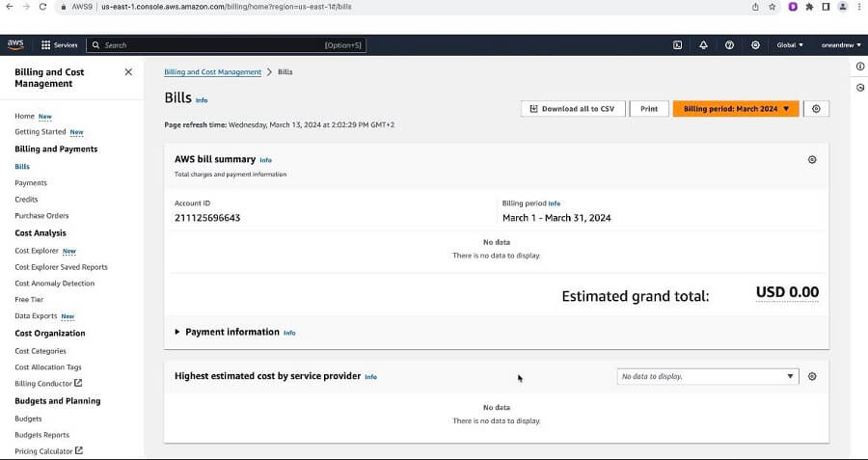Viewport: 868px width, 460px height.
Task: Open the help question mark menu
Action: (730, 45)
